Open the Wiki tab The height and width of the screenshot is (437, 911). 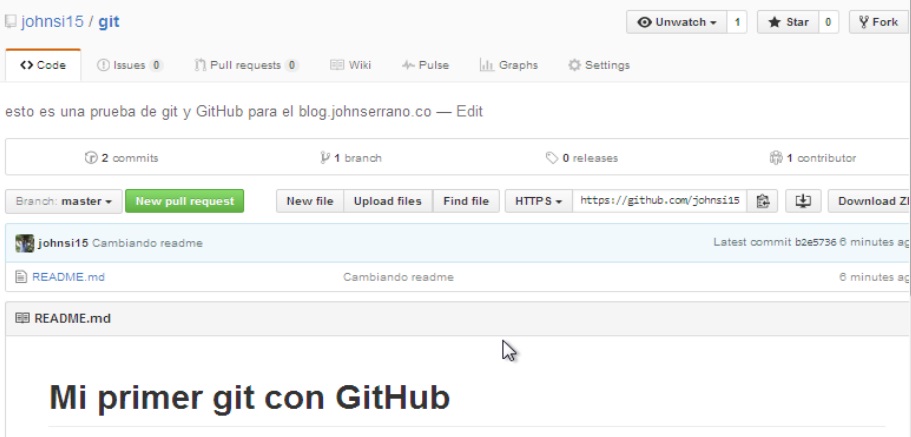[x=350, y=65]
